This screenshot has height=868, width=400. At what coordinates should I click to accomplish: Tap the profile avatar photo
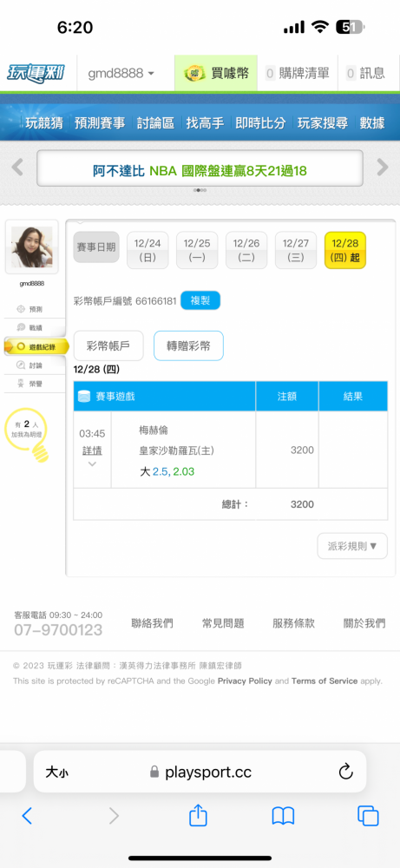[x=31, y=247]
